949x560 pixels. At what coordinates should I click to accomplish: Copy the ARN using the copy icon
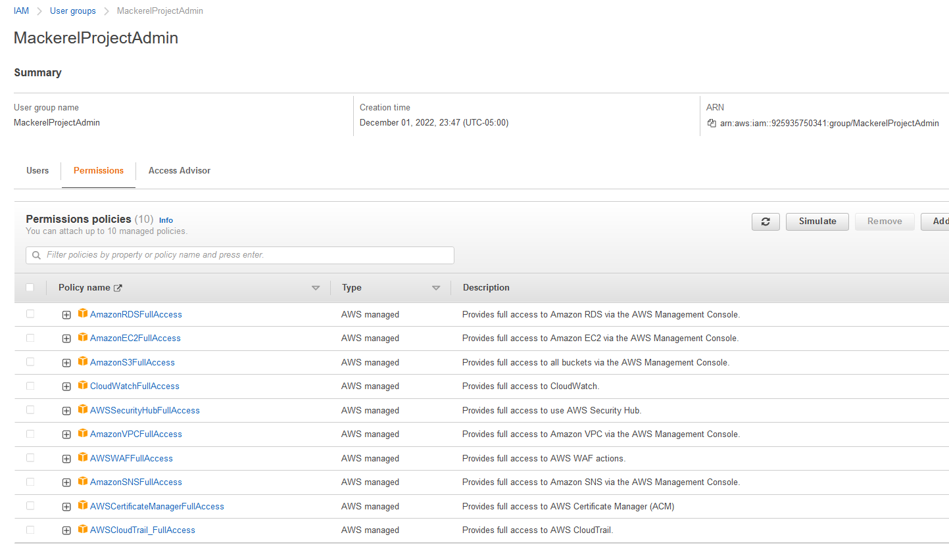pyautogui.click(x=712, y=123)
